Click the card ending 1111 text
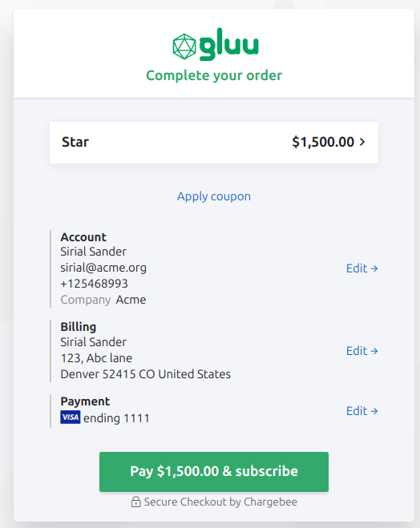This screenshot has width=420, height=528. pyautogui.click(x=116, y=418)
